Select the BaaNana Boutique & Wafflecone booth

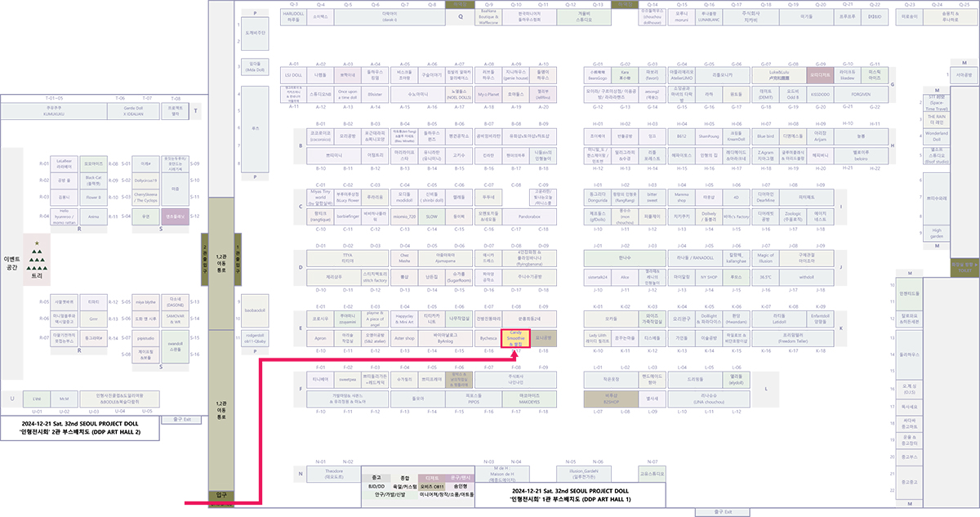tap(488, 16)
